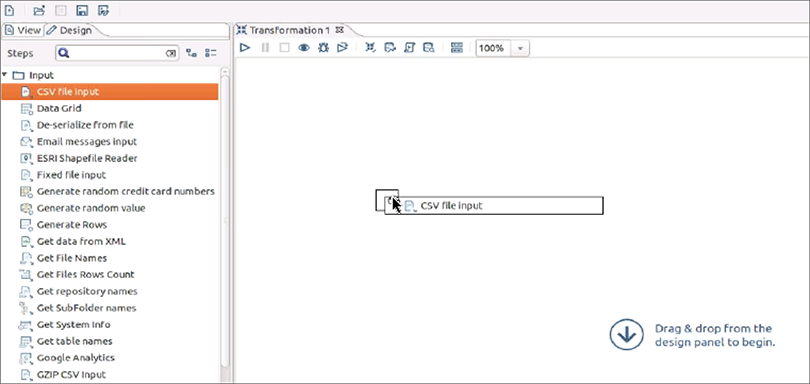Select Get data from XML step
Viewport: 810px width, 384px height.
(x=81, y=241)
